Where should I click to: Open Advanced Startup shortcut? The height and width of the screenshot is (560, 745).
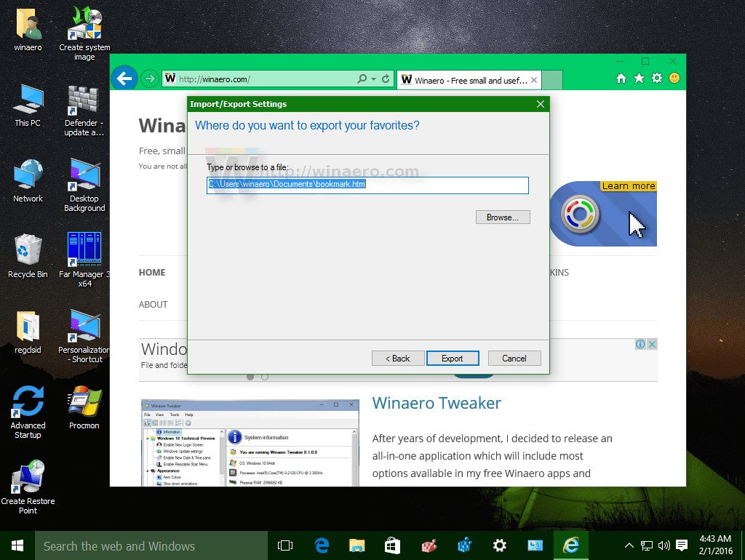point(28,412)
